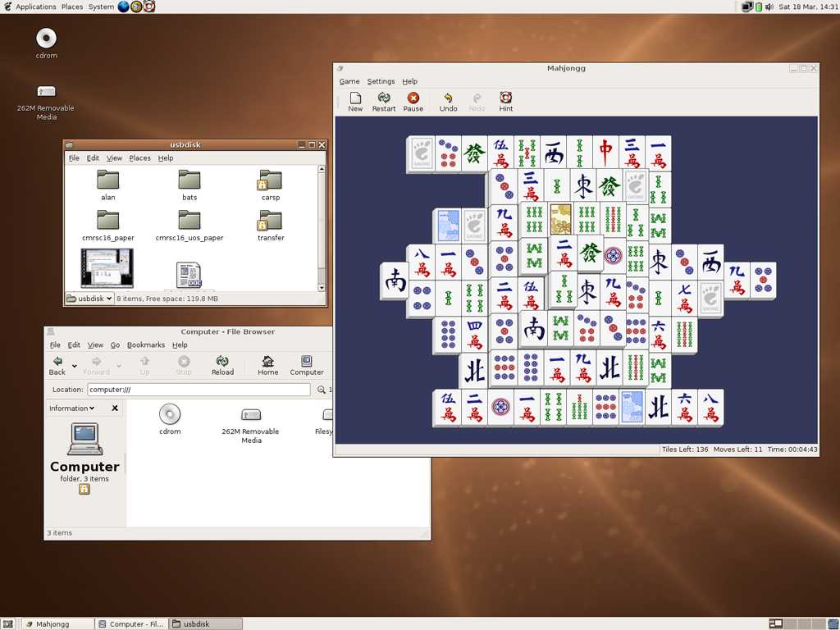
Task: Open the Back history dropdown arrow
Action: [75, 366]
